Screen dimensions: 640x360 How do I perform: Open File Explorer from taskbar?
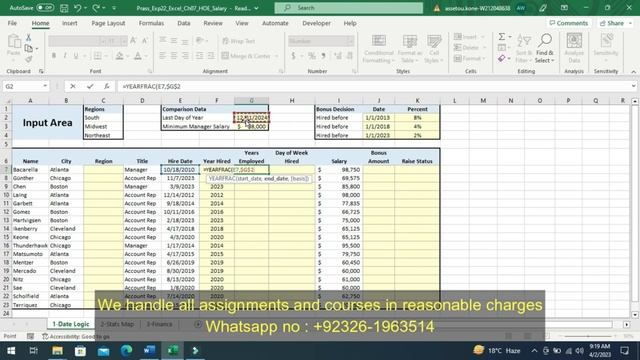(57, 351)
